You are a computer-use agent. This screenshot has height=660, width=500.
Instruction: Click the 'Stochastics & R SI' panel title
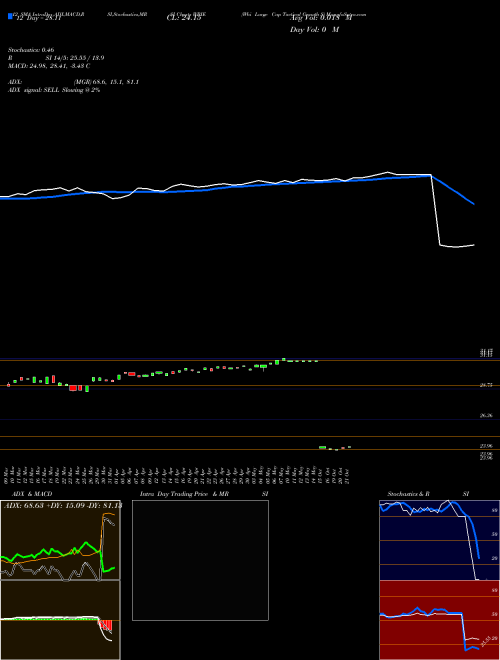(x=428, y=494)
